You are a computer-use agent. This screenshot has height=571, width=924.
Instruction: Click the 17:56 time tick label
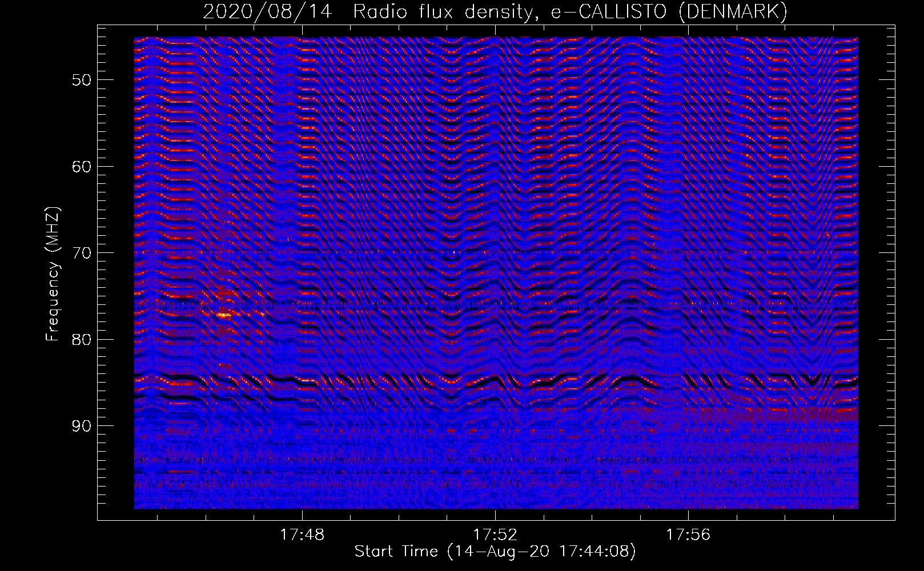(688, 534)
